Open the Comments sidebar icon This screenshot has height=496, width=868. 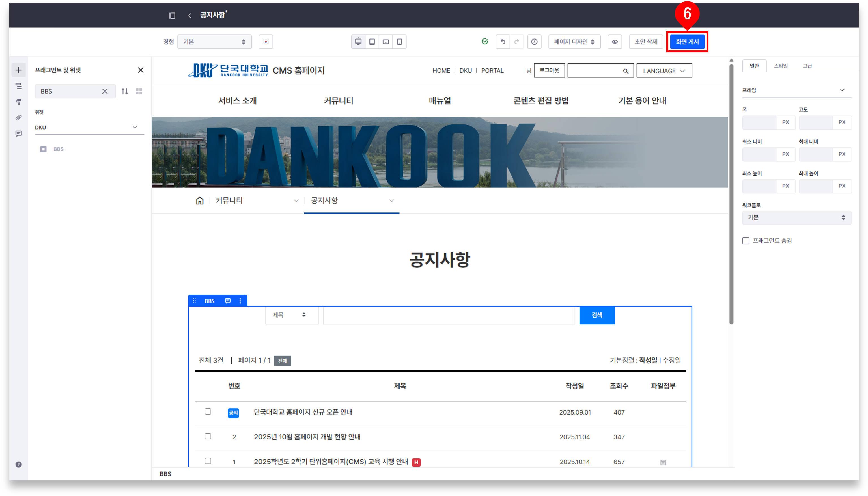click(x=19, y=133)
